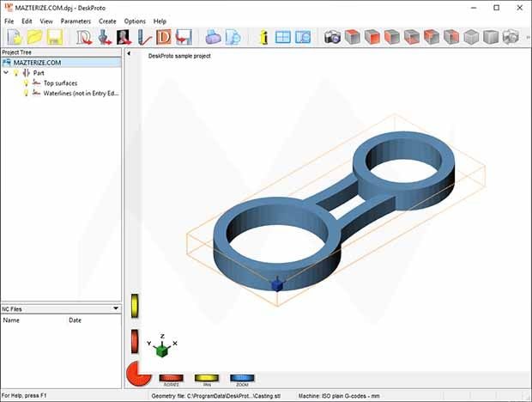Click the Print Preview magnifier icon
This screenshot has width=532, height=402.
233,37
